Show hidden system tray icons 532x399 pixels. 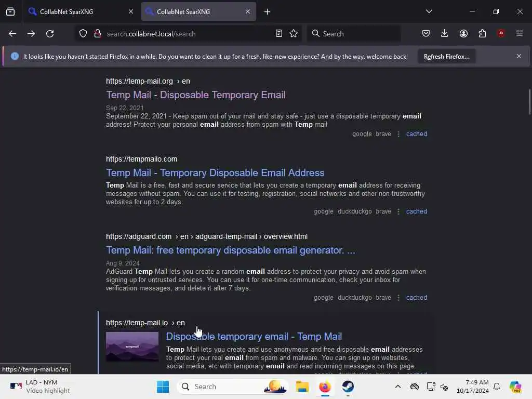tap(398, 387)
